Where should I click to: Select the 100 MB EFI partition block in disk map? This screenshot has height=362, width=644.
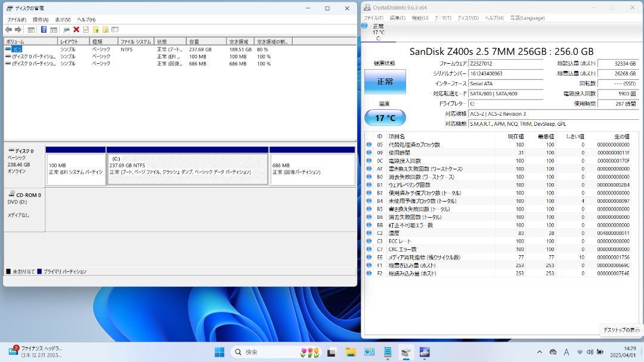tap(76, 166)
